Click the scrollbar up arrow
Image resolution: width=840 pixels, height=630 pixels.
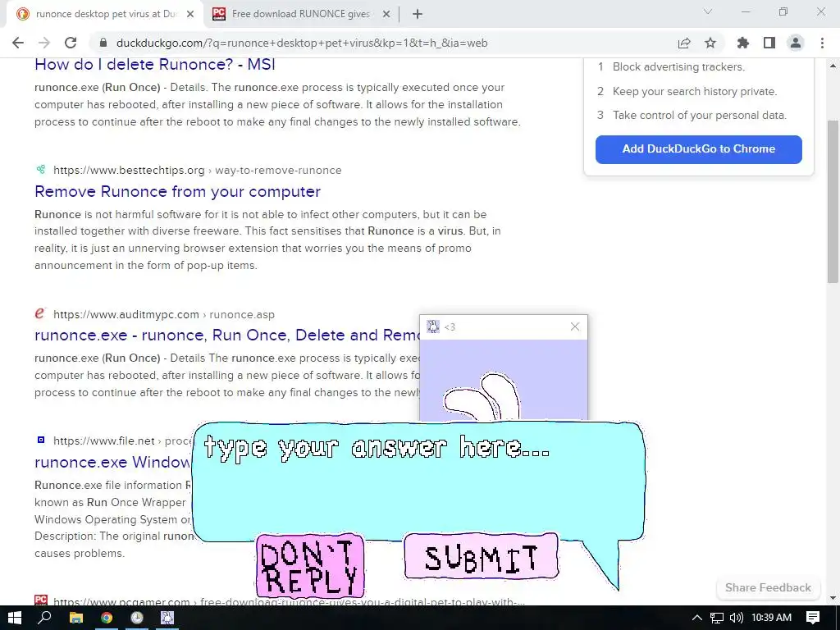pyautogui.click(x=833, y=66)
